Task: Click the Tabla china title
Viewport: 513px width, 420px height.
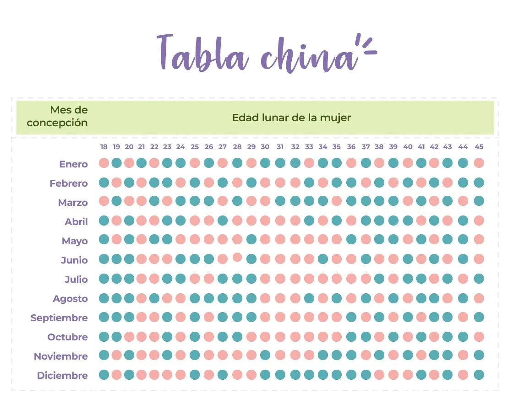Action: 267,53
